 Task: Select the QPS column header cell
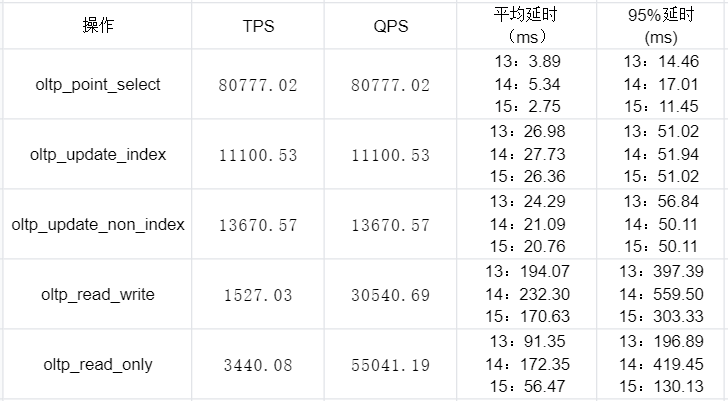[390, 26]
